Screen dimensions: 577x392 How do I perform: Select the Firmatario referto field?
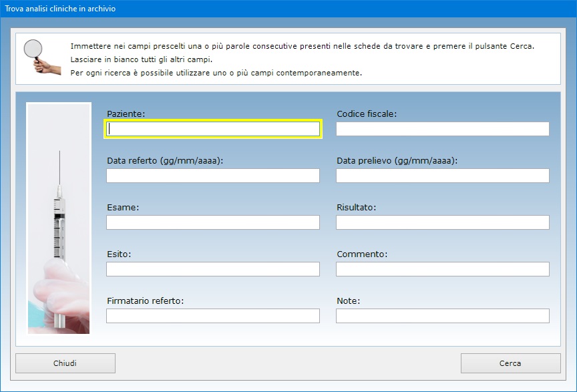point(213,316)
